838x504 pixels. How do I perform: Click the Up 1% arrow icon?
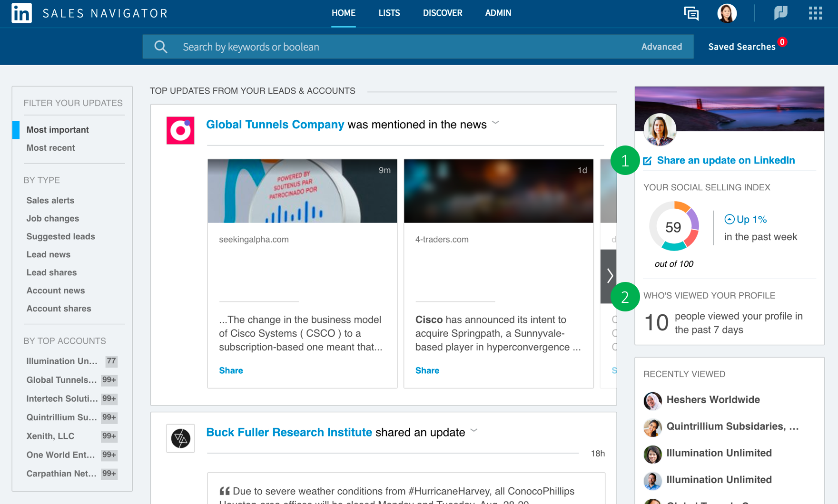tap(729, 219)
